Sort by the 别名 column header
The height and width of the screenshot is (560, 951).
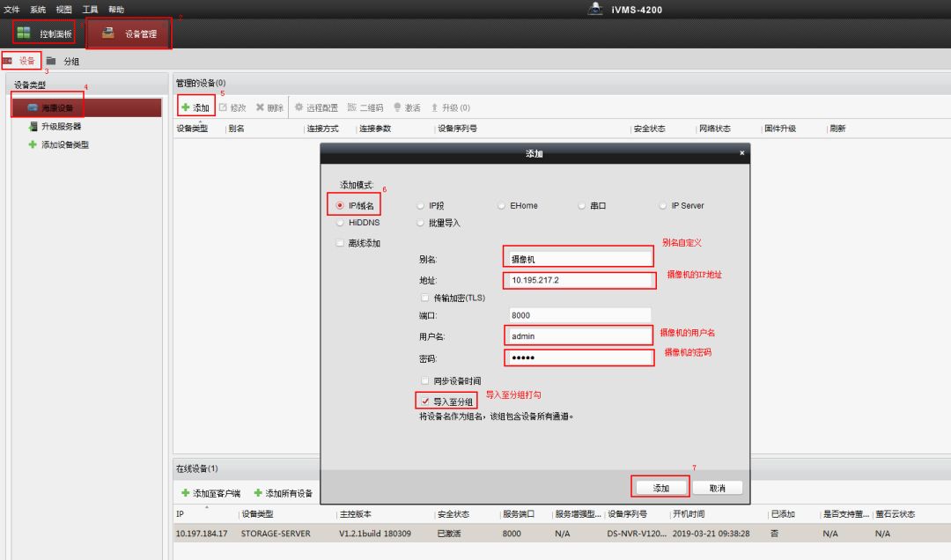pyautogui.click(x=237, y=129)
